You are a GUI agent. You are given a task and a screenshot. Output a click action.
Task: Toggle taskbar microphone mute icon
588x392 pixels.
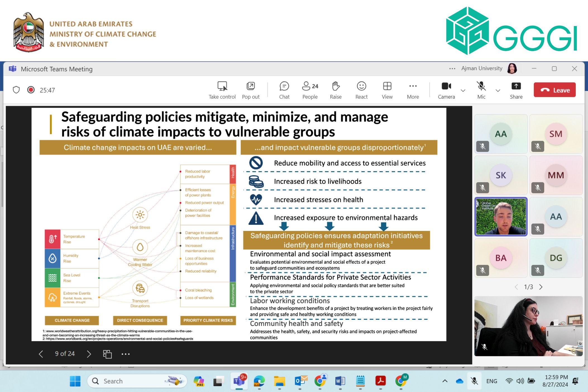click(x=474, y=381)
